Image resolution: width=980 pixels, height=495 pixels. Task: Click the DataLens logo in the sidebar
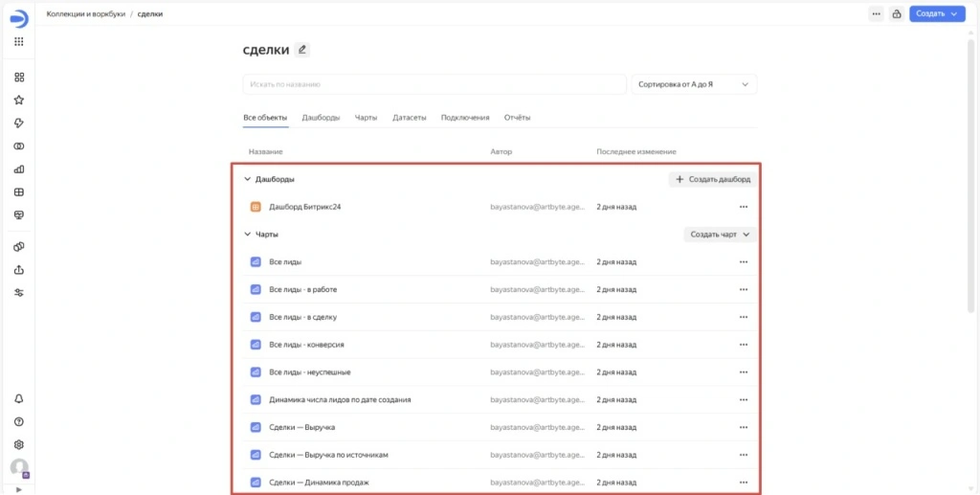(19, 16)
